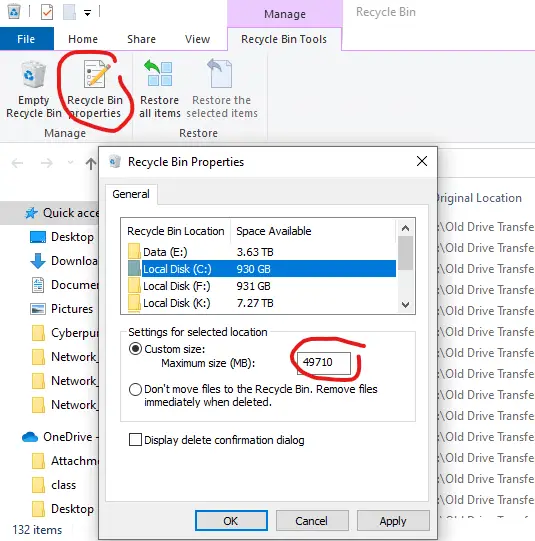Click the Apply button
Viewport: 535px width, 541px height.
[393, 521]
